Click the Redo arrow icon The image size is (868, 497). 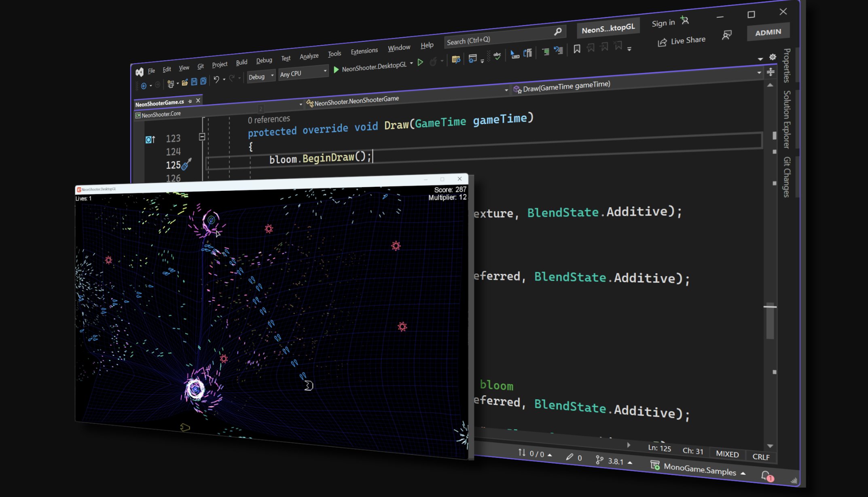232,78
